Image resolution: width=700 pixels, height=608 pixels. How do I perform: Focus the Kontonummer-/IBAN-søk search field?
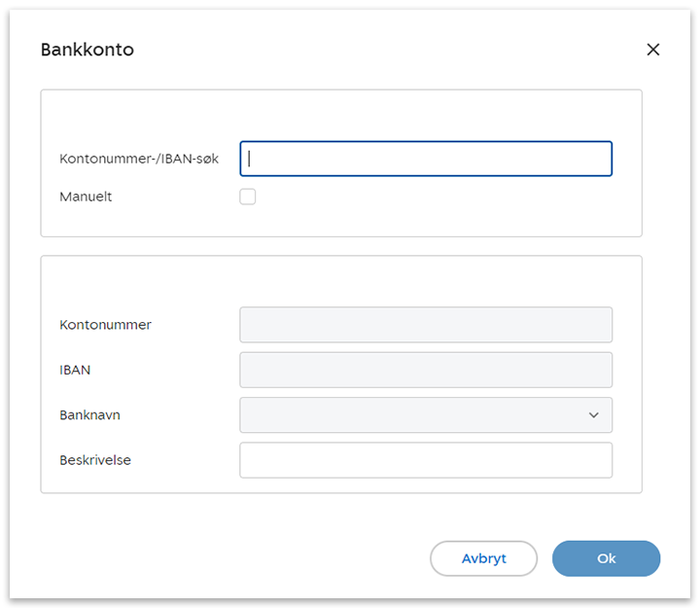click(x=426, y=159)
